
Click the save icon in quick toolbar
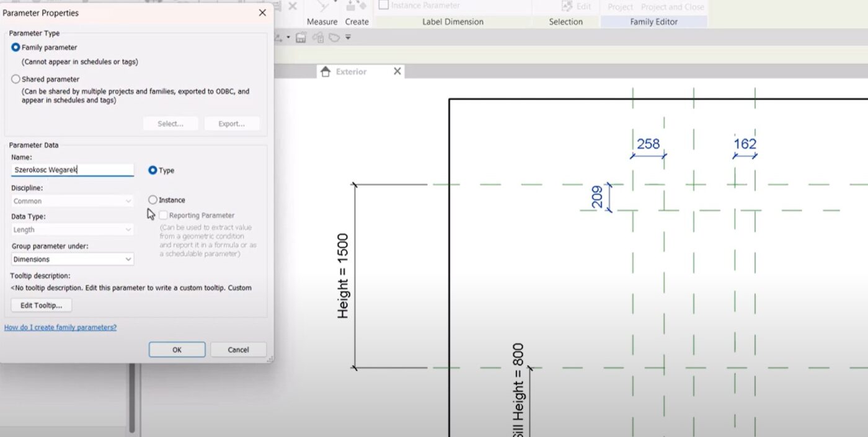pos(301,38)
